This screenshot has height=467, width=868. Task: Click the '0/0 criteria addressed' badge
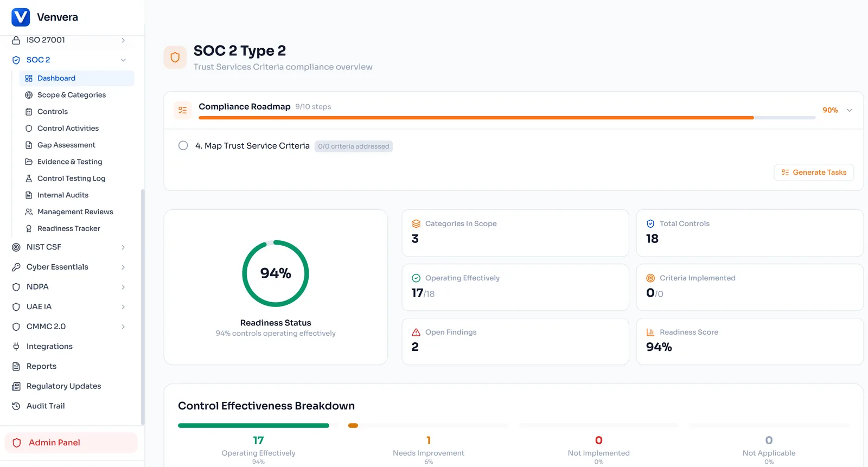click(354, 146)
